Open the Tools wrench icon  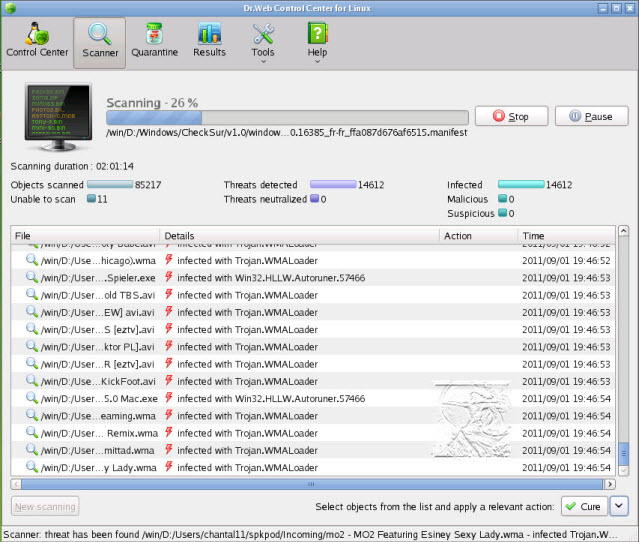click(x=263, y=33)
